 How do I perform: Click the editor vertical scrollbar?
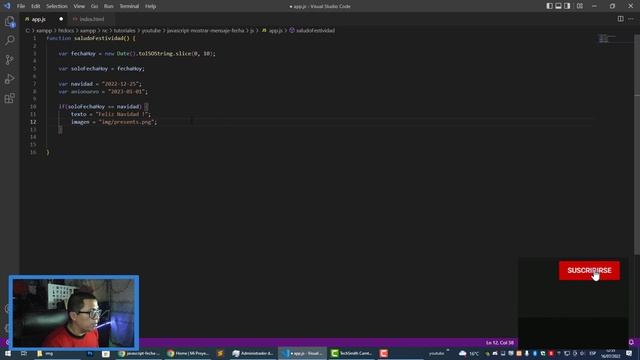coord(637,143)
